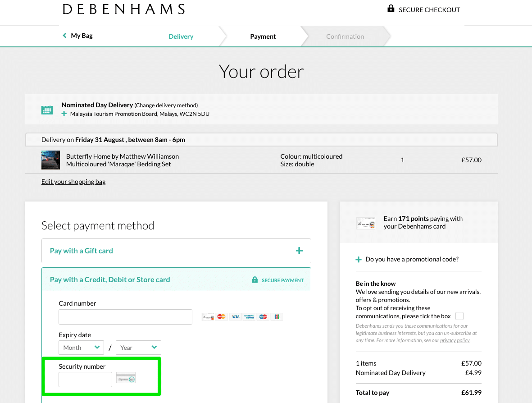Click the security number CVV help image
The height and width of the screenshot is (403, 532).
[126, 378]
